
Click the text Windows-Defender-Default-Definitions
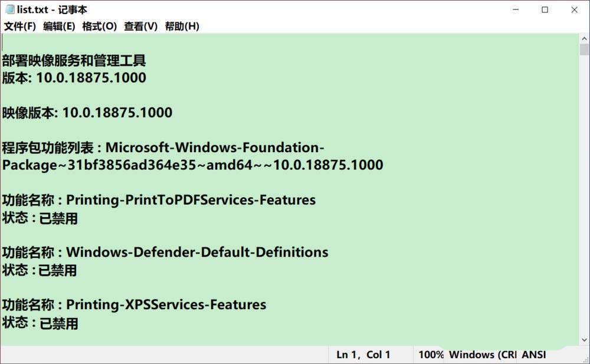198,252
